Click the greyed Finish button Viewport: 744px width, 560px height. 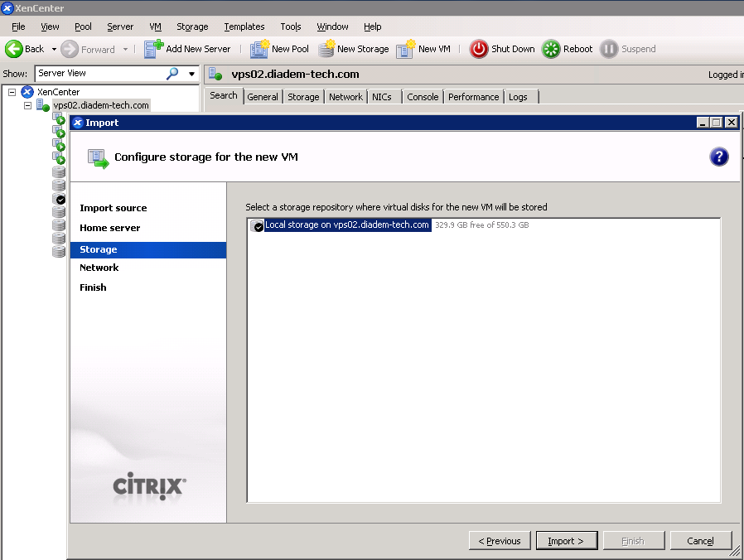point(634,541)
